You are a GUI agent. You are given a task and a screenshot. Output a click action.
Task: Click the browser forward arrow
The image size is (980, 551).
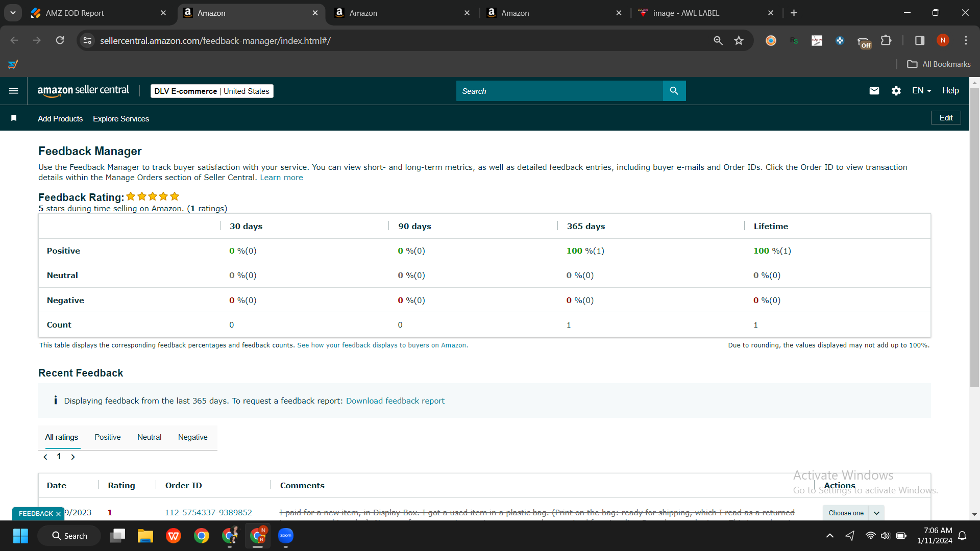pyautogui.click(x=37, y=40)
